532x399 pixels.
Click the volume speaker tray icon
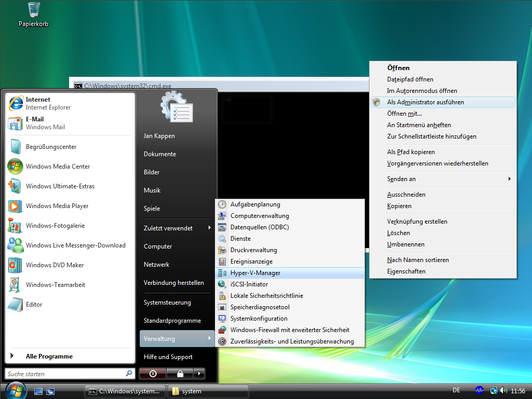click(503, 391)
